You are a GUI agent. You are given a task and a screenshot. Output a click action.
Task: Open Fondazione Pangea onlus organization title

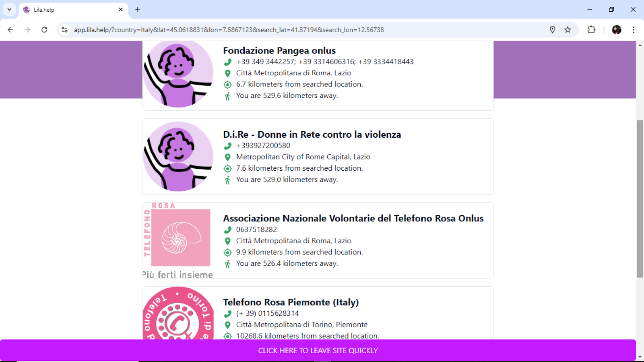pyautogui.click(x=279, y=51)
